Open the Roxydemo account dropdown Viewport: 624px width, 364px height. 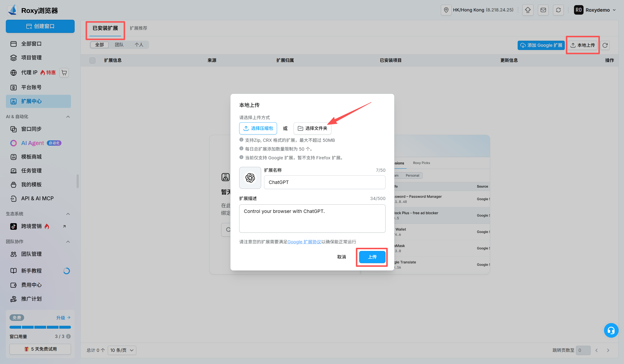[595, 10]
